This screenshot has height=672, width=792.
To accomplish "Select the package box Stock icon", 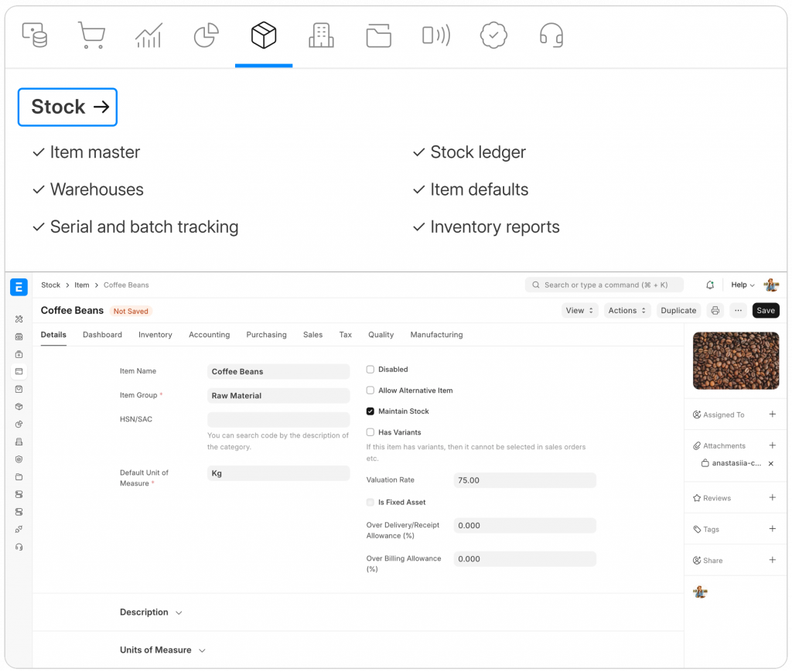I will click(264, 36).
